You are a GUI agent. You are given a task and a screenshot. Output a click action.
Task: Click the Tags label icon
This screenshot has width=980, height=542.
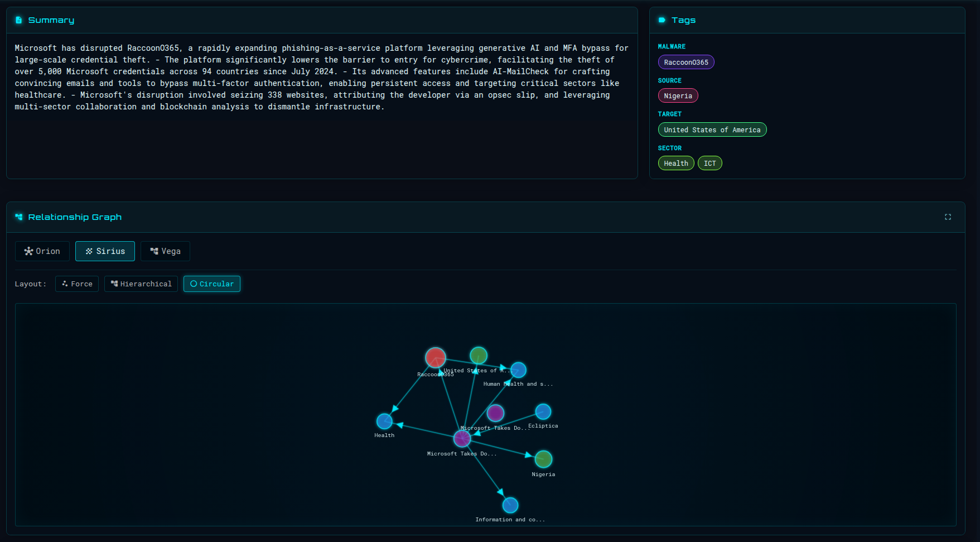coord(662,20)
